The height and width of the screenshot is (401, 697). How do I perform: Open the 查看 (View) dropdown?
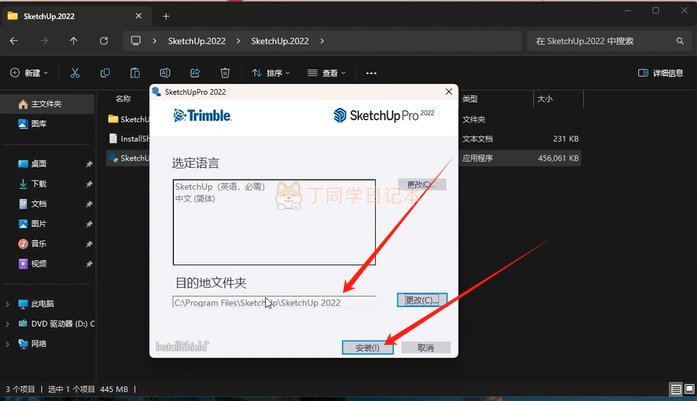click(326, 73)
